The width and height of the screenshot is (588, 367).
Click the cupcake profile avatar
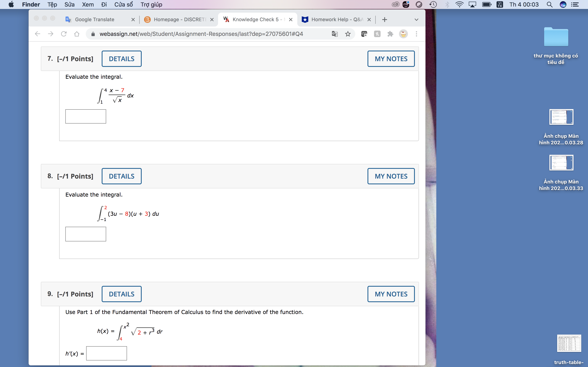coord(404,34)
